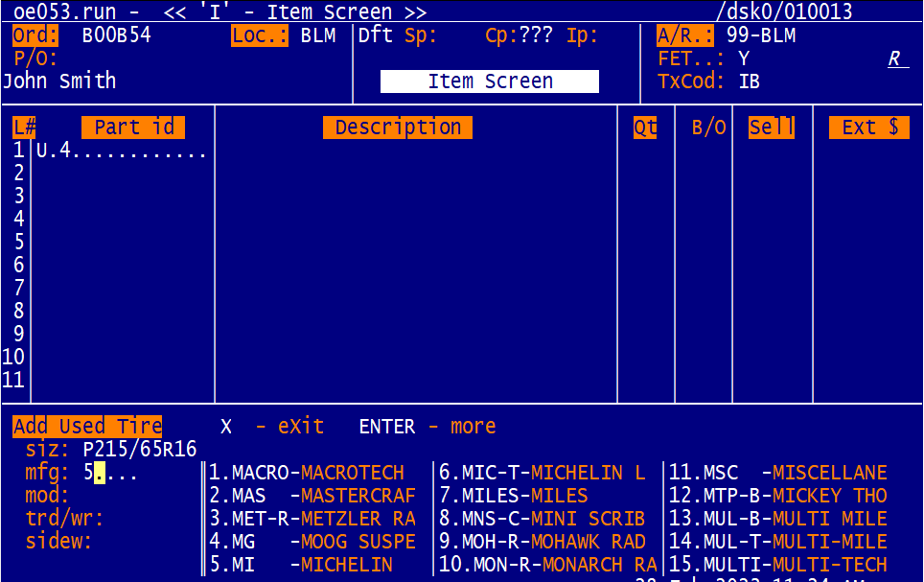924x582 pixels.
Task: Click the siz field value P215/65R16
Action: click(x=139, y=450)
